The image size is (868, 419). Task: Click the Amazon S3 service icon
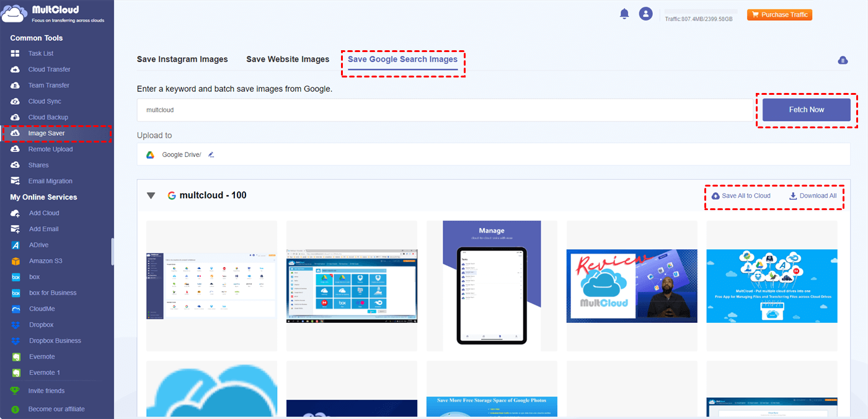16,261
